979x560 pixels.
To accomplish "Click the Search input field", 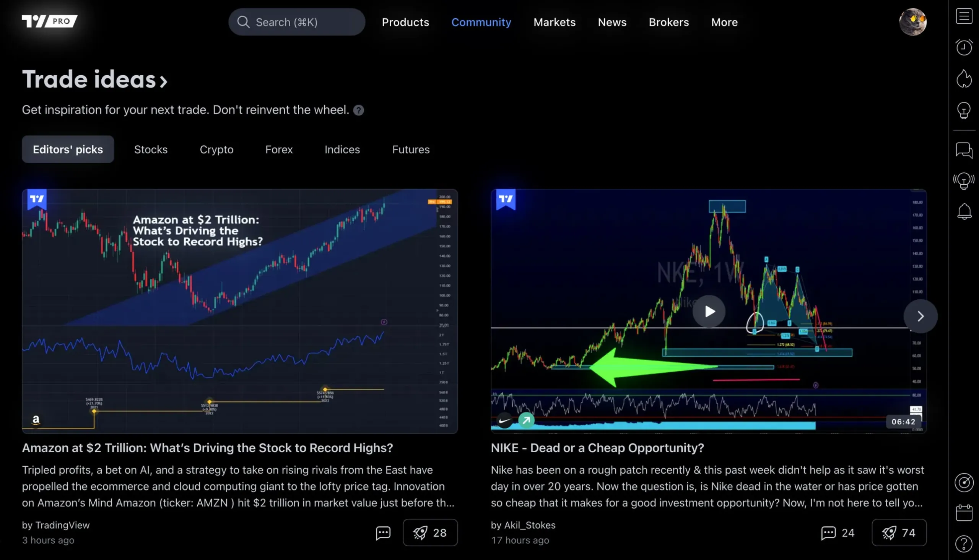I will 296,22.
